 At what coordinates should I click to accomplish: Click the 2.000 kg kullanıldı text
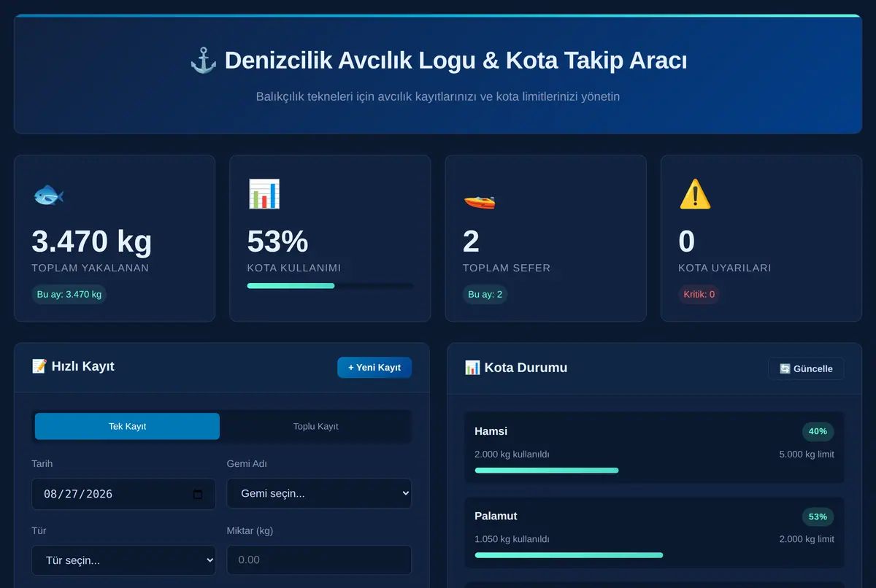click(x=512, y=454)
